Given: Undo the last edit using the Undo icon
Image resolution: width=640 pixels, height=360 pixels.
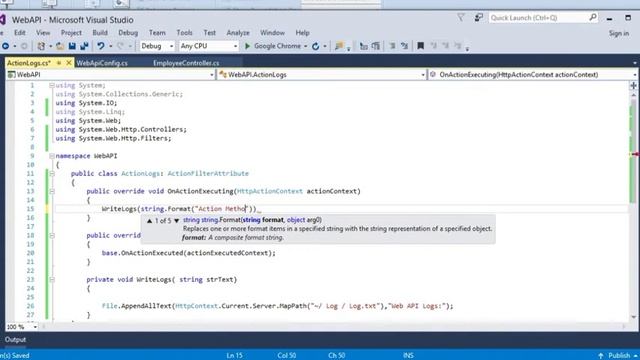Looking at the screenshot, I should (100, 46).
